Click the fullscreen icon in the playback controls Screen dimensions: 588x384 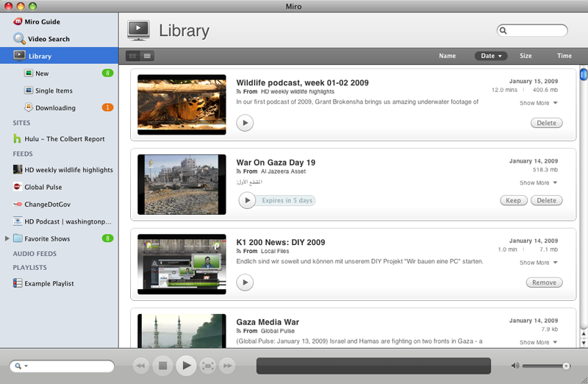click(208, 365)
